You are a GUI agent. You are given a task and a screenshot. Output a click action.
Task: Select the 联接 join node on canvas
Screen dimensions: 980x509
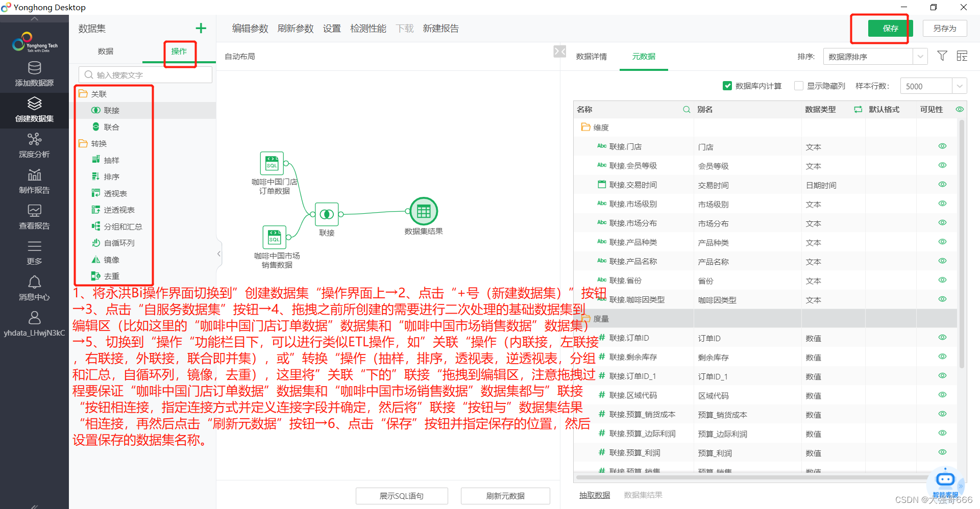[x=327, y=214]
